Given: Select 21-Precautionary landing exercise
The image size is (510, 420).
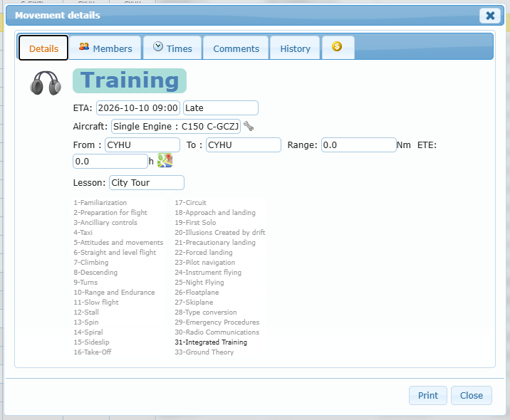Looking at the screenshot, I should [215, 243].
